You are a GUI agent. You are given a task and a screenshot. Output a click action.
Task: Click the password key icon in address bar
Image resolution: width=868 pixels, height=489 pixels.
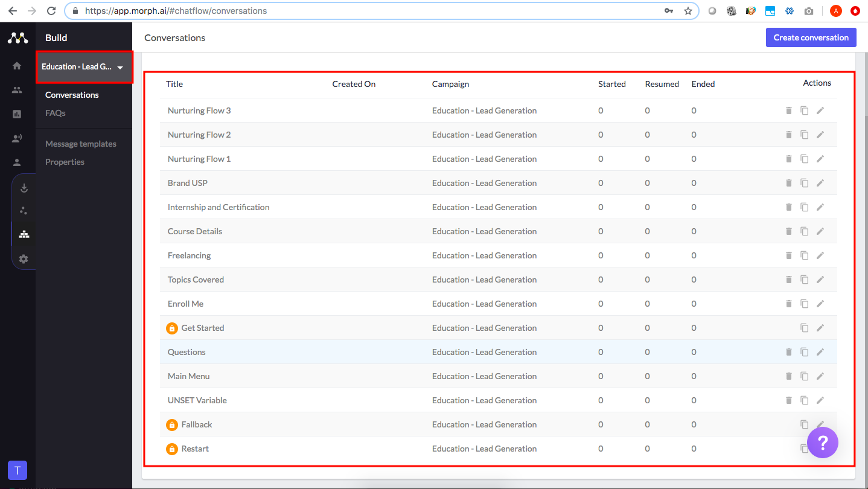[x=669, y=11]
